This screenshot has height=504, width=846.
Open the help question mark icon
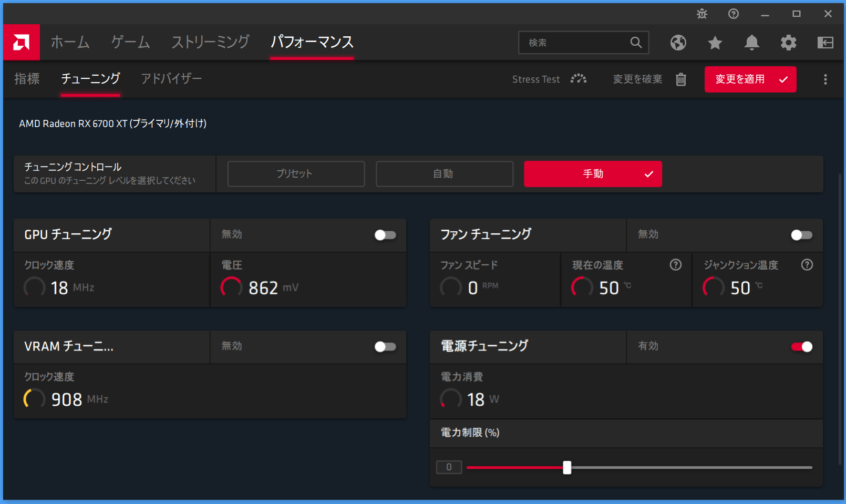[x=734, y=14]
